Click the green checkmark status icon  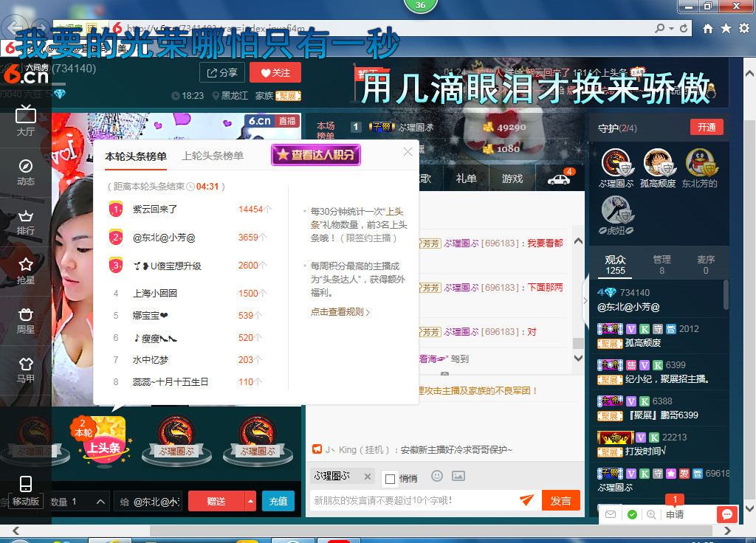[632, 514]
